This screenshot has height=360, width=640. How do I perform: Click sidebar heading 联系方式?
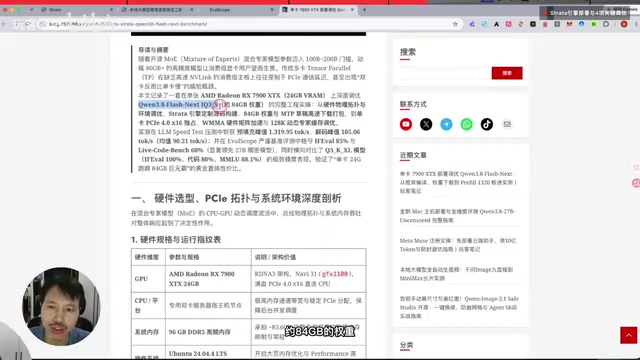[413, 104]
